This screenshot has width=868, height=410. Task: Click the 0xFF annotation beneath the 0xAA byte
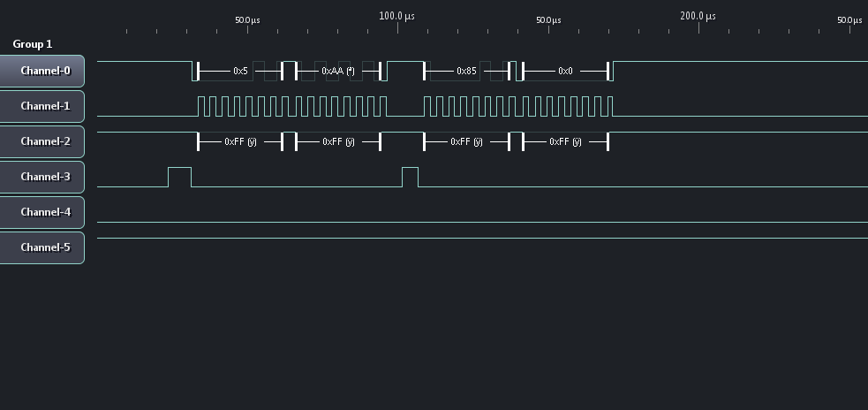(x=338, y=142)
